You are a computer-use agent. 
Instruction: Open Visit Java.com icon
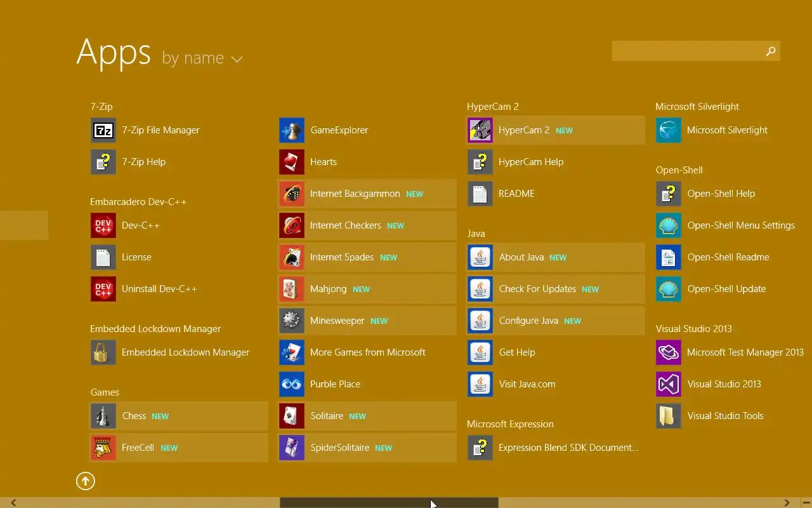(x=480, y=384)
